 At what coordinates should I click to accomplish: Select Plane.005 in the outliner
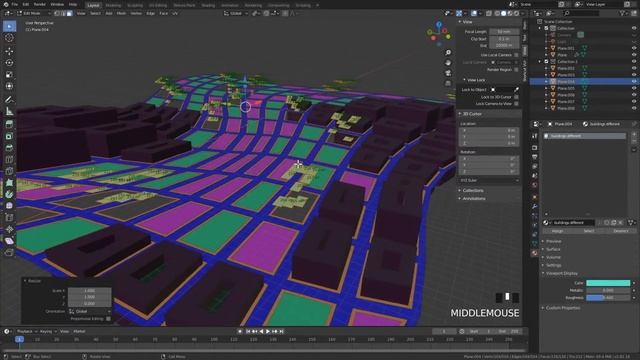point(566,88)
